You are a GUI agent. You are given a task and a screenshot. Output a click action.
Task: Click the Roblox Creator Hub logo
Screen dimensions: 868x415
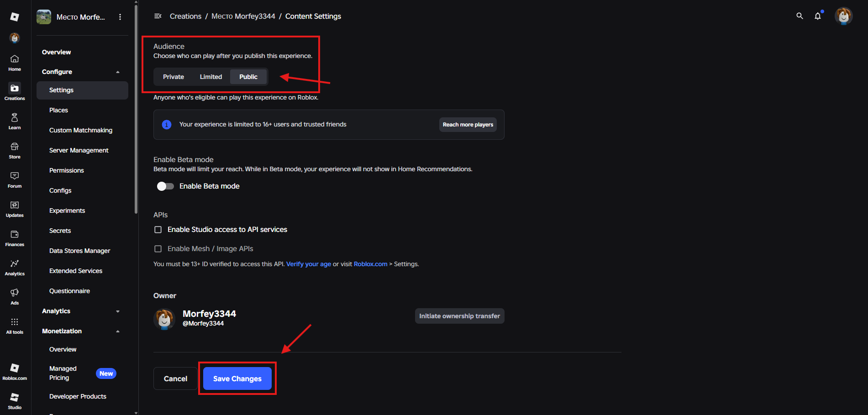(15, 17)
